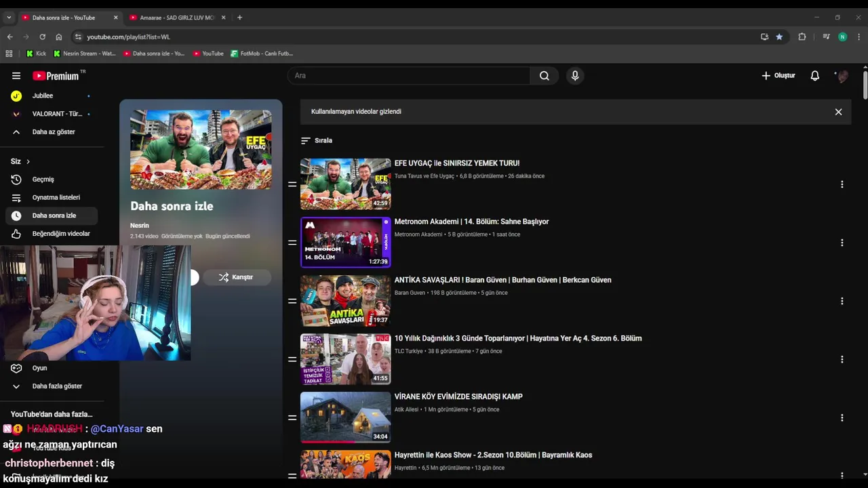Close the Daha sonra izle tab
868x488 pixels.
coord(115,18)
